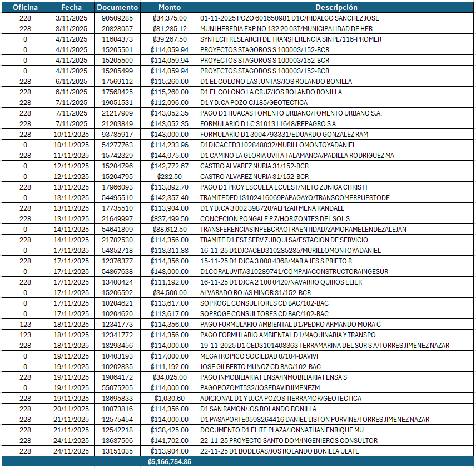
Task: Select document number 21649997 cell
Action: tap(117, 218)
